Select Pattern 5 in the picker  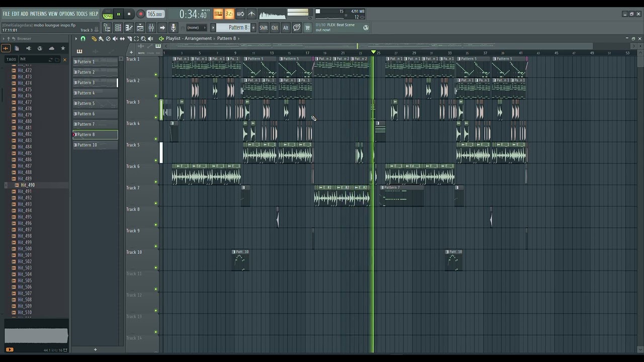95,104
